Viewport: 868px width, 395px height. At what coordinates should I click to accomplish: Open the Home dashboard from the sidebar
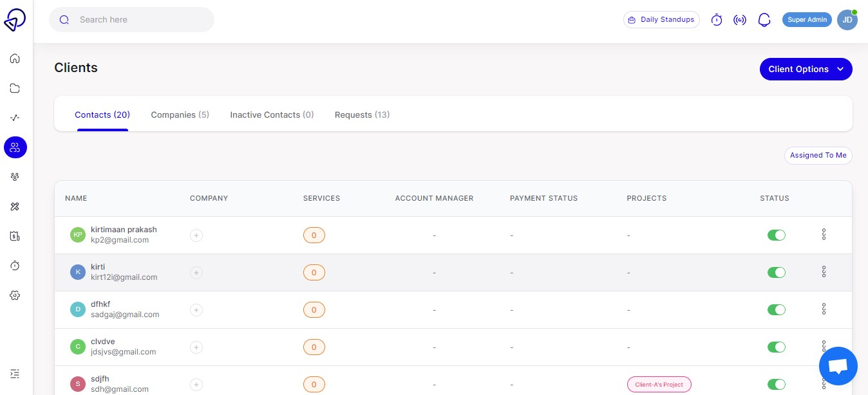[15, 59]
